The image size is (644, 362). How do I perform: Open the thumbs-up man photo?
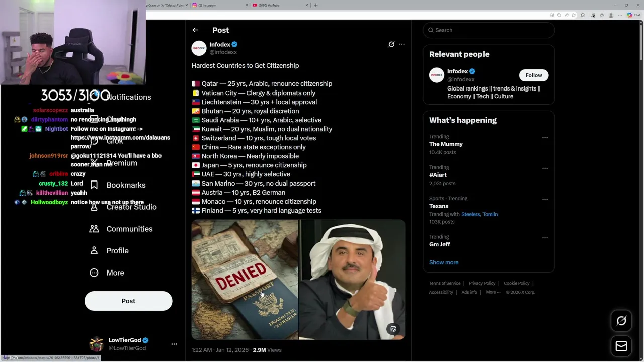click(x=352, y=280)
